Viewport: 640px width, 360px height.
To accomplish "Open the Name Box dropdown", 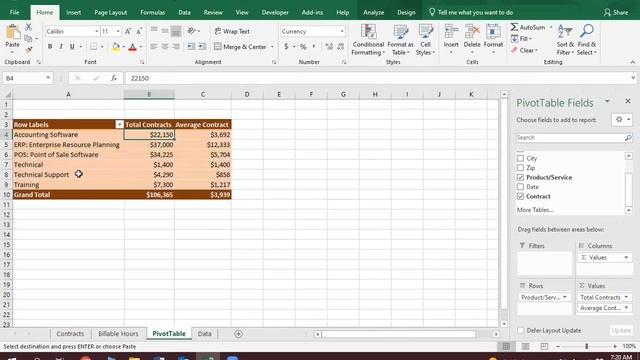I will pyautogui.click(x=48, y=78).
